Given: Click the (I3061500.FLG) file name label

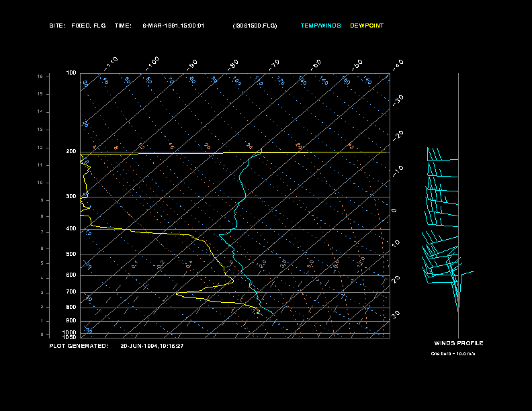Looking at the screenshot, I should click(255, 26).
